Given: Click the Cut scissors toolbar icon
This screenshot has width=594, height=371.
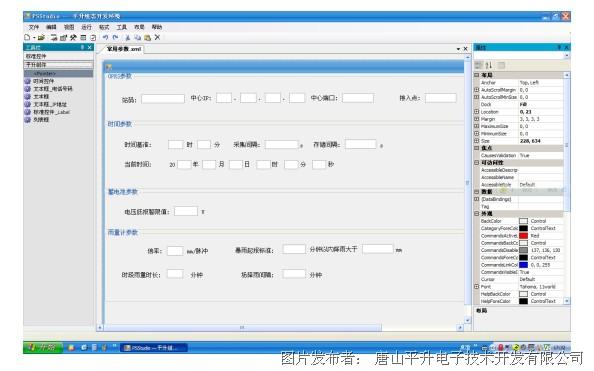Looking at the screenshot, I should click(x=128, y=38).
